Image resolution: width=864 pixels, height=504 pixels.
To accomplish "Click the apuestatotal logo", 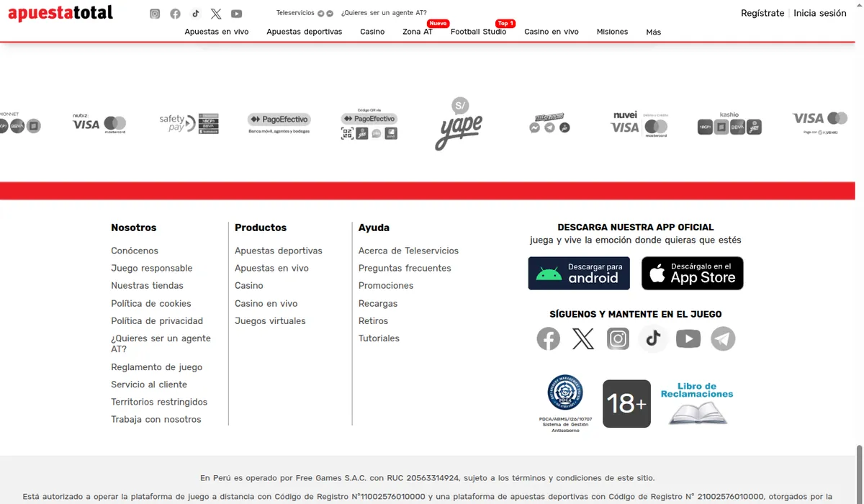I will coord(60,13).
